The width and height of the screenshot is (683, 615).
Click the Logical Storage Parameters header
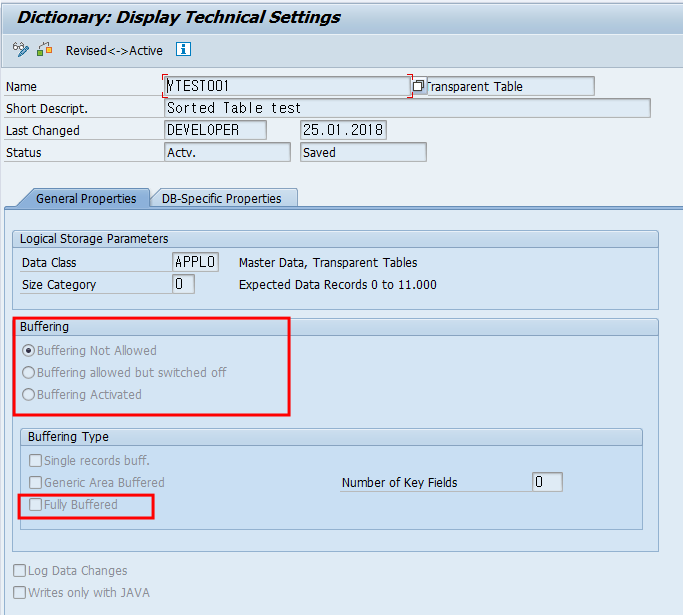click(335, 239)
